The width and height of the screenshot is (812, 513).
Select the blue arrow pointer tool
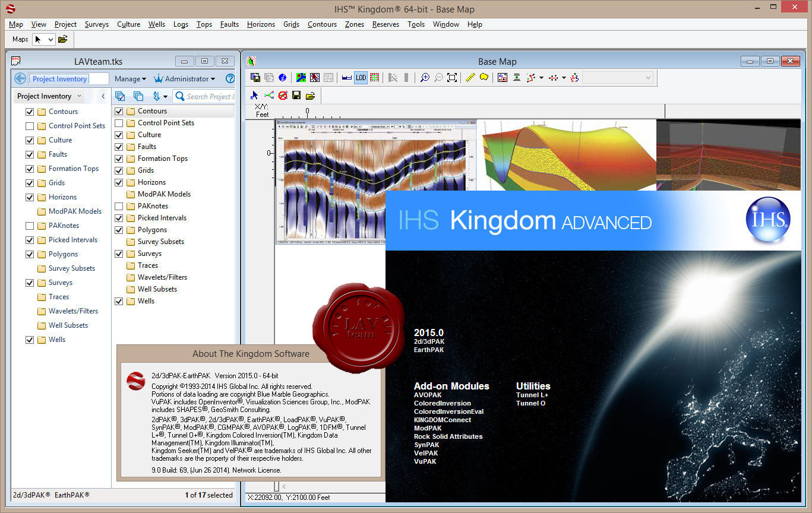(254, 95)
